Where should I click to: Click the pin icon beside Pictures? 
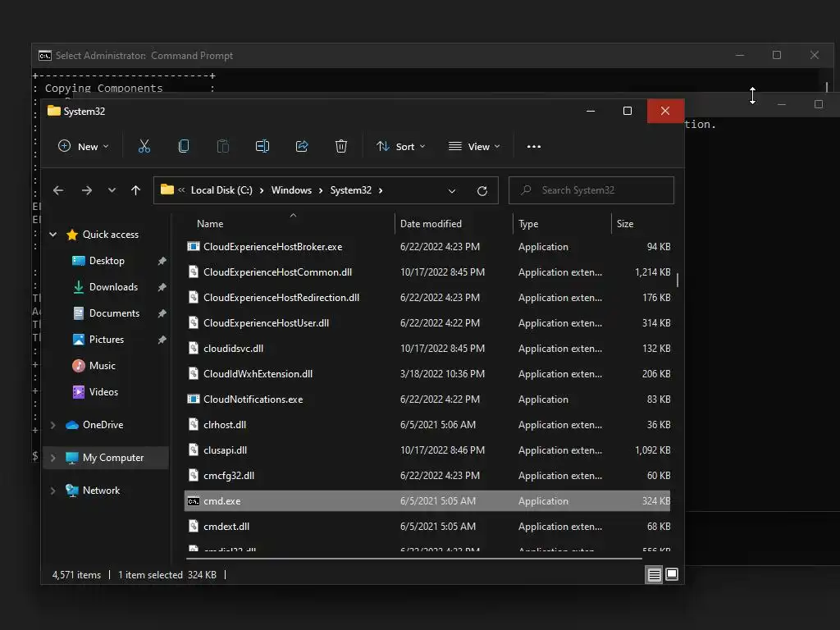(162, 340)
